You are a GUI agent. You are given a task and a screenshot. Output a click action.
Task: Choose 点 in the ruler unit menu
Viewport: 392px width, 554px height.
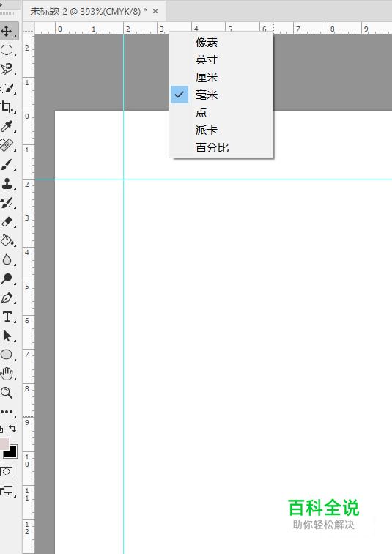(x=221, y=112)
